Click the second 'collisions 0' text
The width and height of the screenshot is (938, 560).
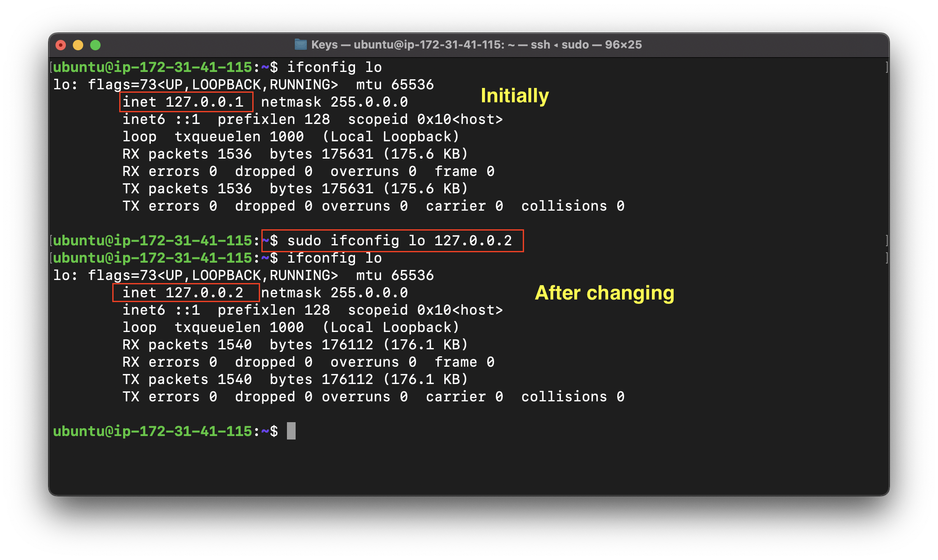click(573, 397)
